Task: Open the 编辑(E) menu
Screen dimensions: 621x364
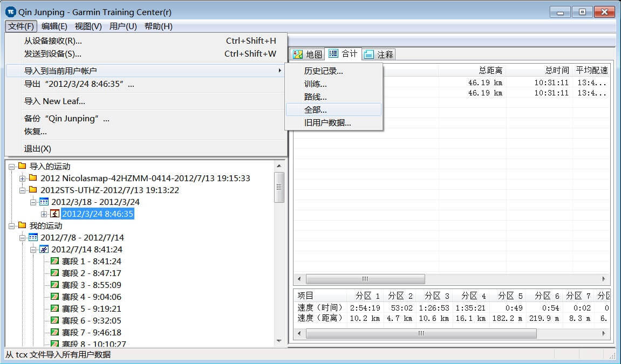Action: (54, 26)
